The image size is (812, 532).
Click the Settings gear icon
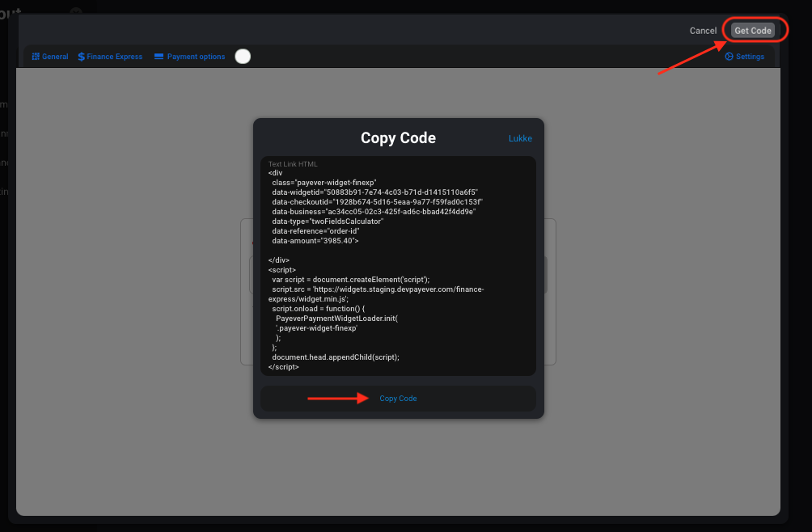730,57
